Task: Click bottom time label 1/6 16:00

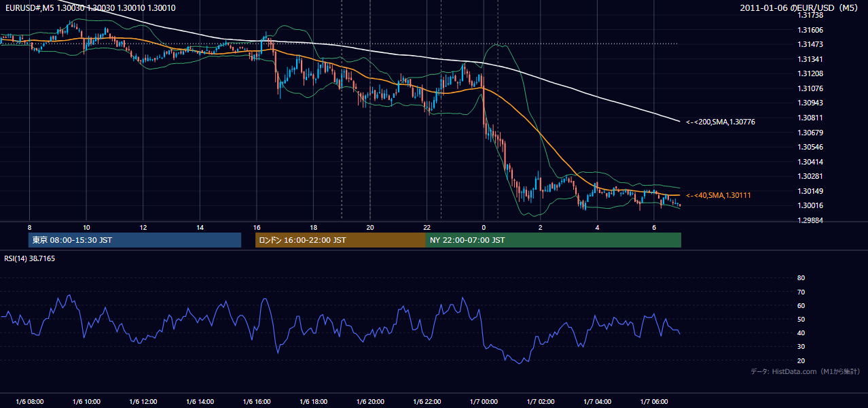Action: [256, 402]
